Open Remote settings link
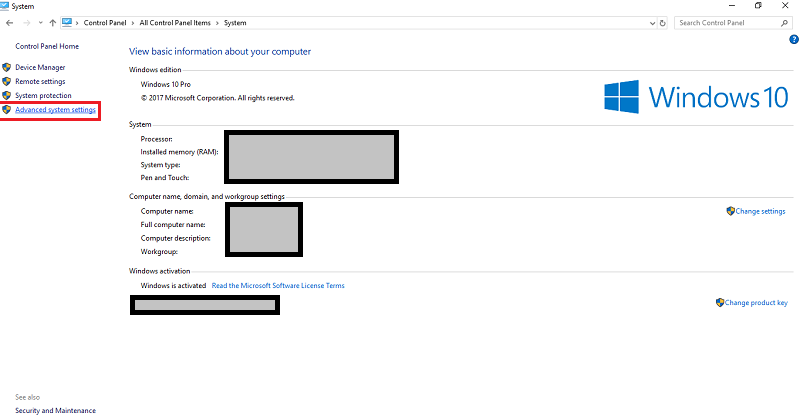This screenshot has width=800, height=416. [40, 82]
